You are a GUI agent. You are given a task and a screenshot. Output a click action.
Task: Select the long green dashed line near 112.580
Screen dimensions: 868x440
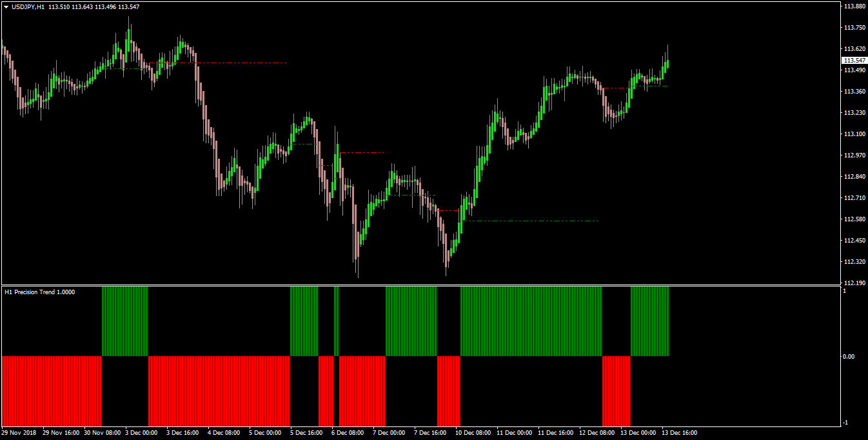531,221
